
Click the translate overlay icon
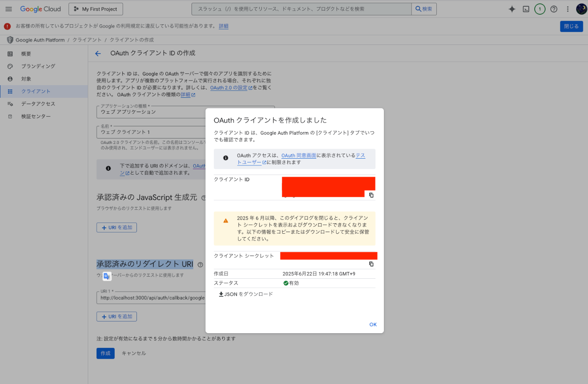(107, 276)
